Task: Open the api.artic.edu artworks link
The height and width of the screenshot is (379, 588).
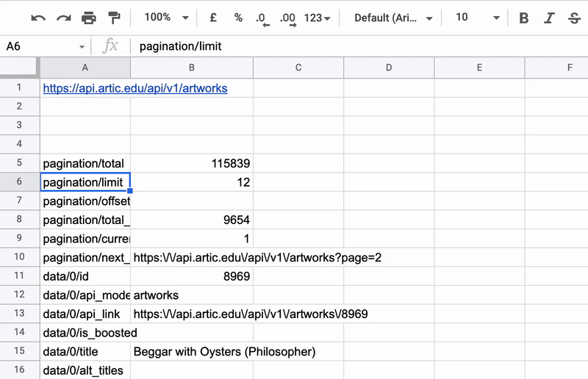Action: [135, 88]
